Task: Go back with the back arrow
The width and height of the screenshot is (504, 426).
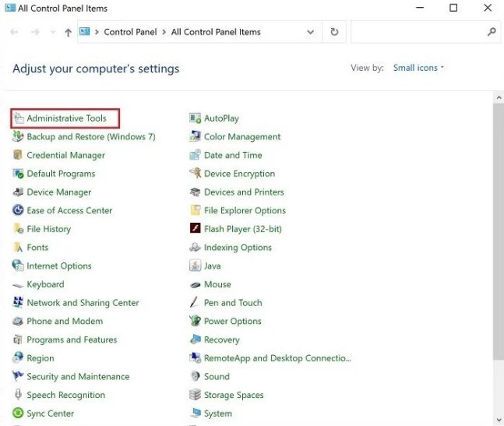Action: pos(14,32)
